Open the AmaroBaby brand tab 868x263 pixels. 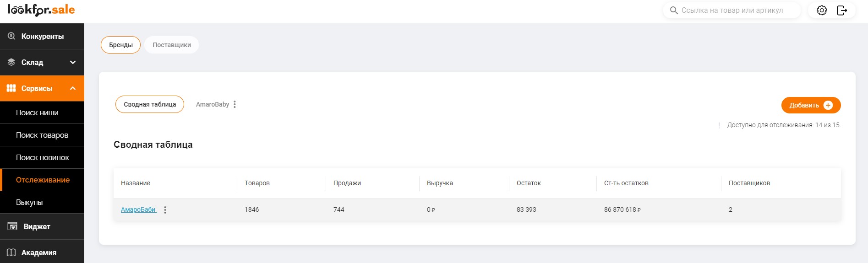pos(213,104)
